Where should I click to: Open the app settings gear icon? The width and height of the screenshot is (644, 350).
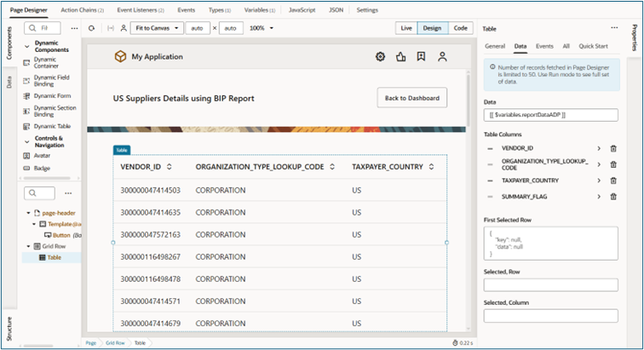pyautogui.click(x=380, y=57)
